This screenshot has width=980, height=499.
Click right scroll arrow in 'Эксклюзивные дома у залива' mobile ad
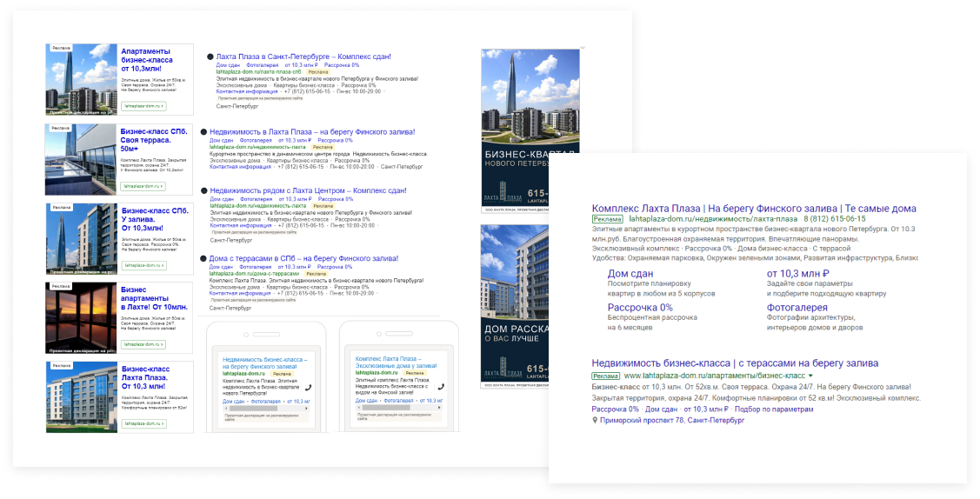(x=437, y=408)
